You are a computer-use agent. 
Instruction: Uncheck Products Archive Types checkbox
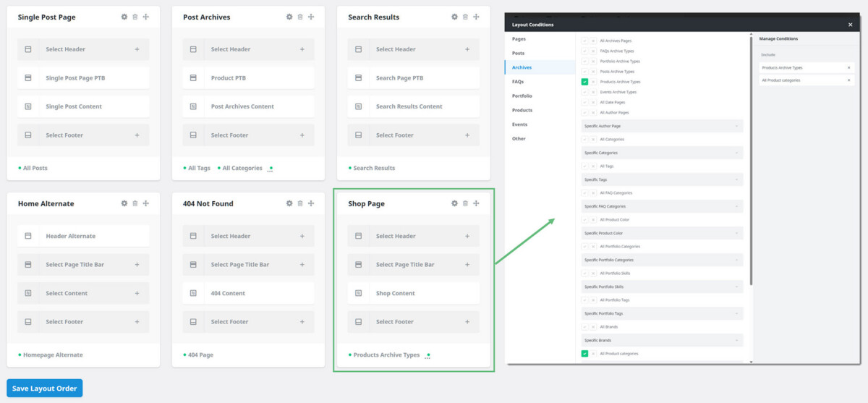pyautogui.click(x=585, y=82)
